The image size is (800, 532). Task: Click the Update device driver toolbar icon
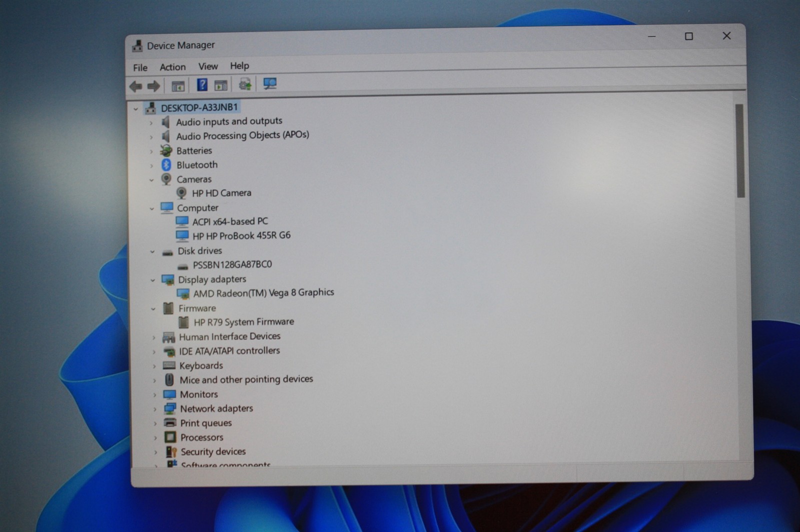[x=245, y=84]
